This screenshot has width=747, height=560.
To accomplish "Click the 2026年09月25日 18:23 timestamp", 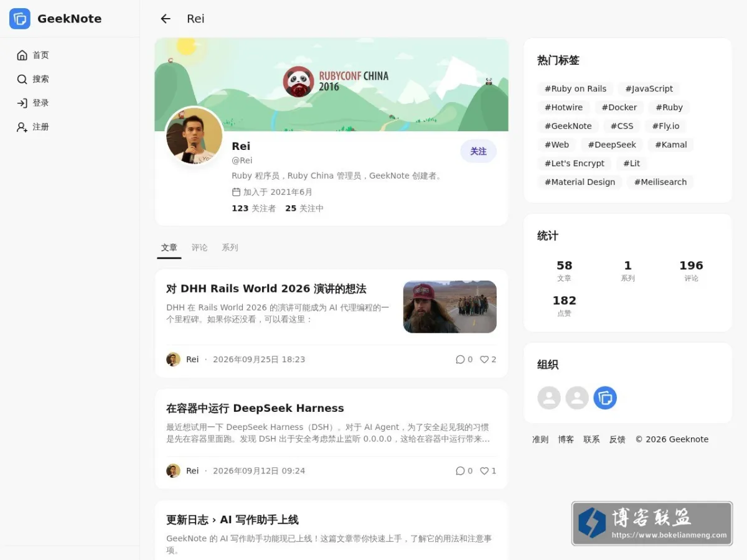I will click(259, 359).
